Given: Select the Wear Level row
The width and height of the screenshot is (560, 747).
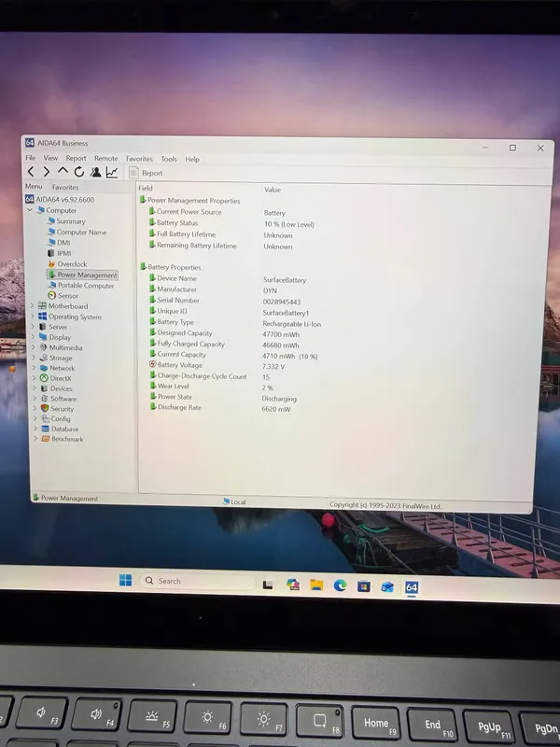Looking at the screenshot, I should click(212, 387).
